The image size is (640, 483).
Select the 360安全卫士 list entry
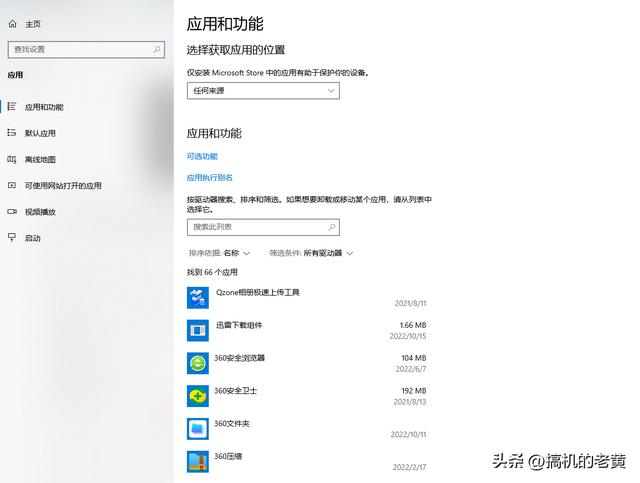point(307,396)
